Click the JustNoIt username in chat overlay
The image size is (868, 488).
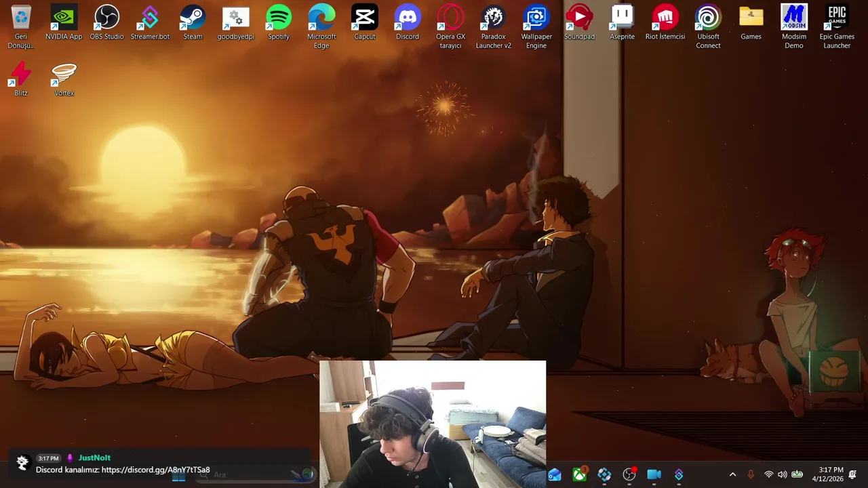[94, 458]
